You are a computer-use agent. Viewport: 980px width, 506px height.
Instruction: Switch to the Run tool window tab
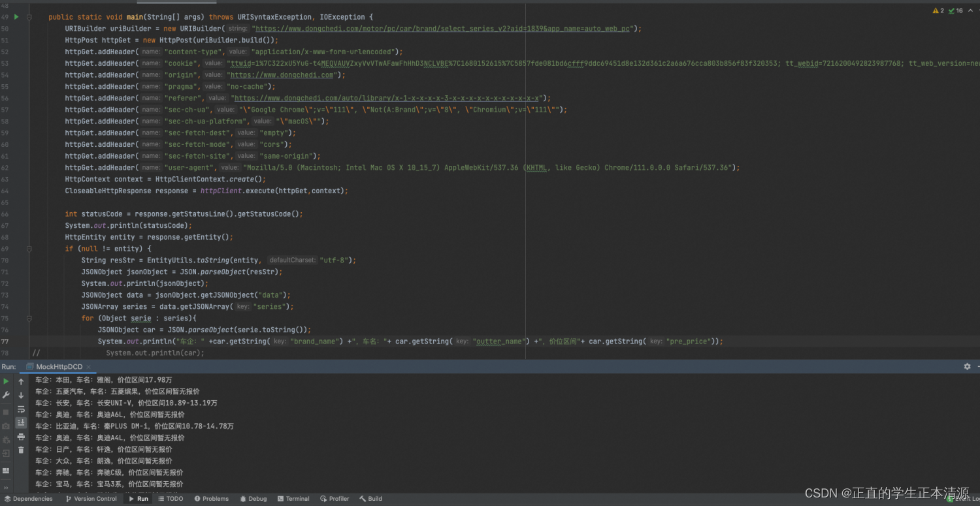[x=139, y=499]
